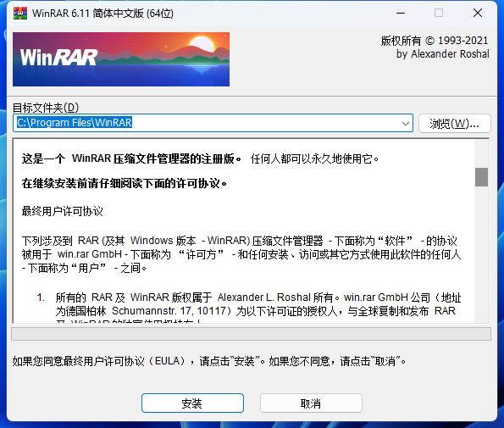The image size is (504, 428).
Task: Click the 目标文件夹(D) label
Action: tap(46, 108)
